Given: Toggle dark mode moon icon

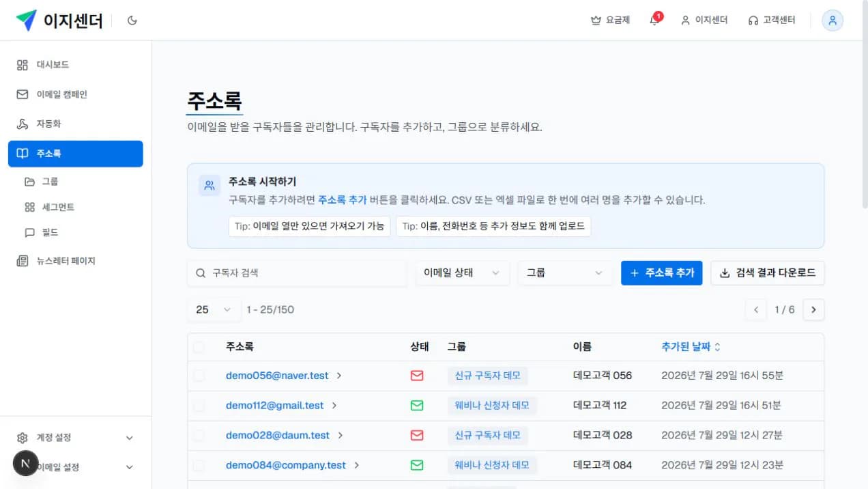Looking at the screenshot, I should click(x=132, y=20).
